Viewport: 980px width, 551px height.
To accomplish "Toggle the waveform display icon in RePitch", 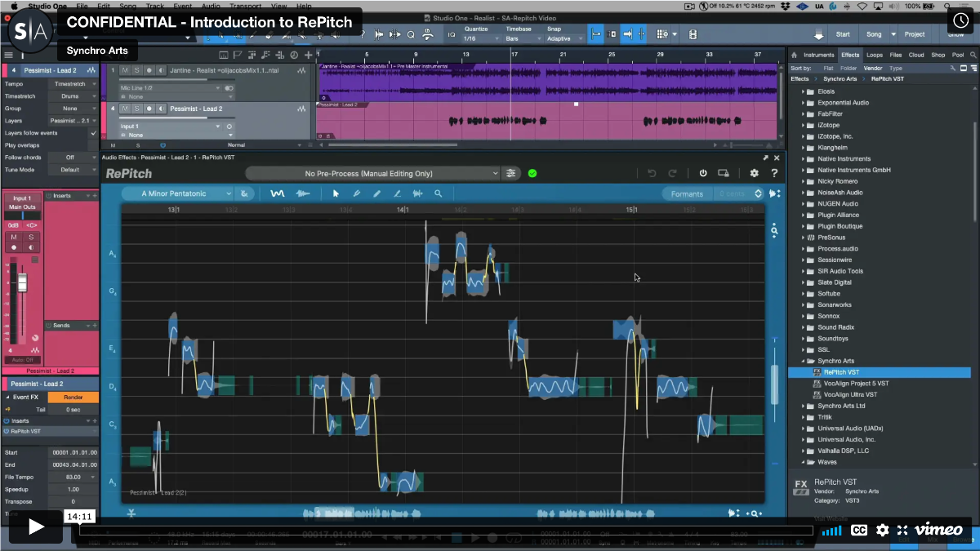I will (x=302, y=193).
